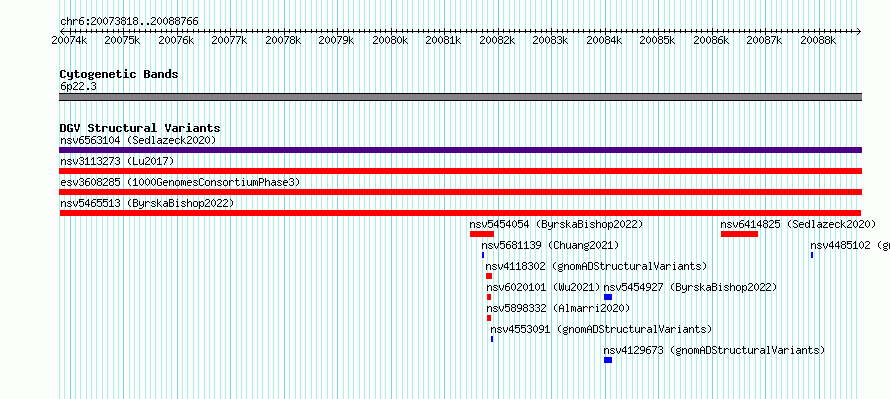This screenshot has height=399, width=890.
Task: Click the 20086k ruler tick label
Action: click(x=711, y=41)
